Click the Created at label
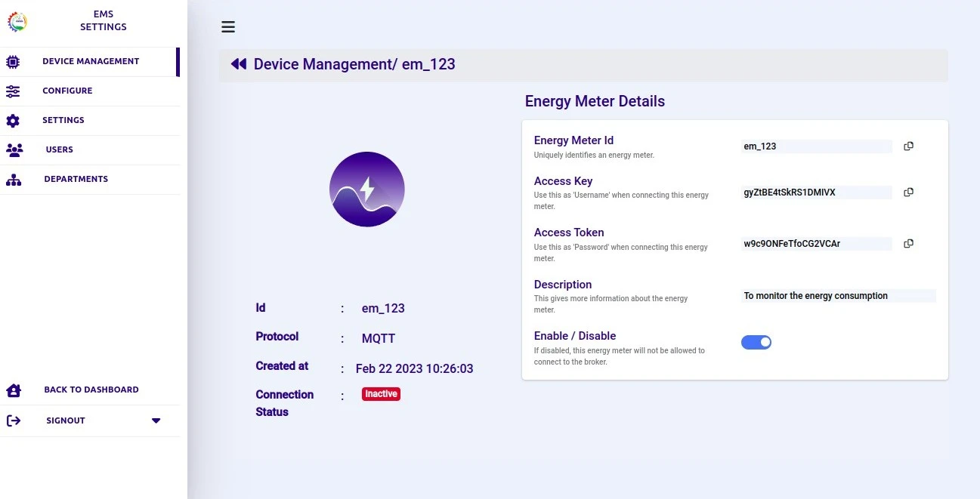 [x=282, y=366]
